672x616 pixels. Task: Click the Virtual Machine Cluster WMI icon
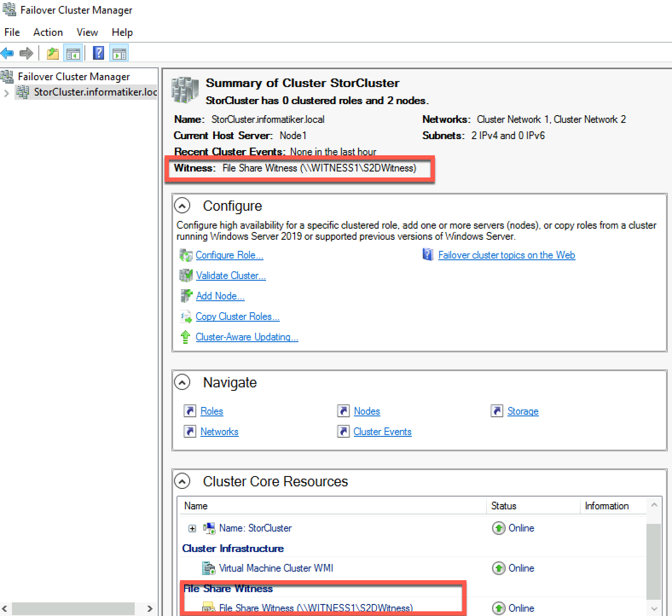(209, 568)
